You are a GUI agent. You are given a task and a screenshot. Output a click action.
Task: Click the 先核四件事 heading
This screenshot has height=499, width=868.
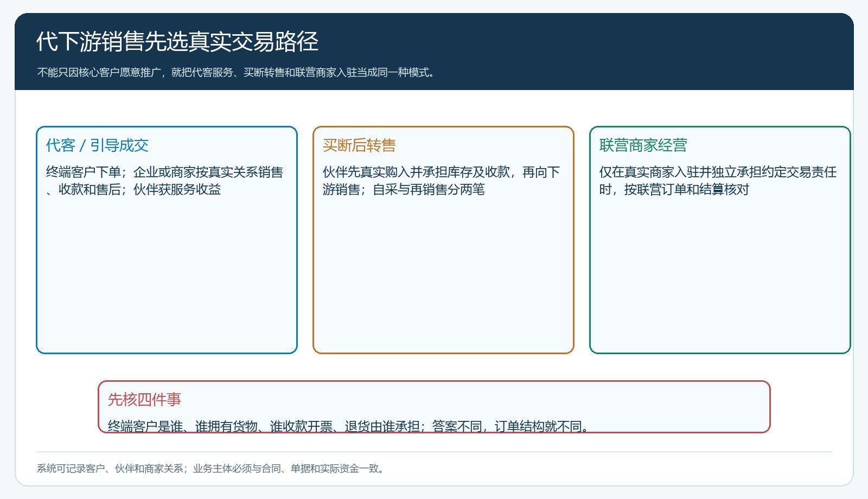click(x=144, y=400)
